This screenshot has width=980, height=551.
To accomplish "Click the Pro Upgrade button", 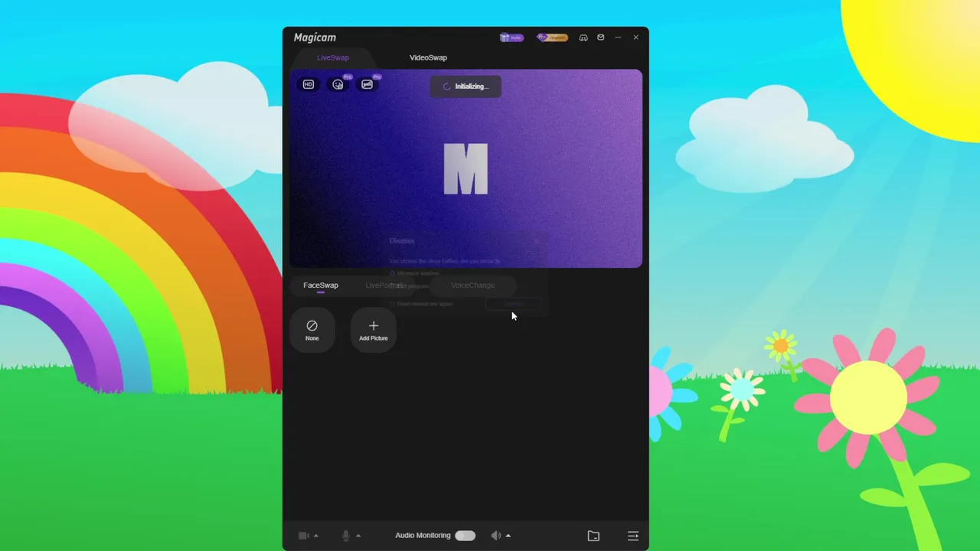I will pyautogui.click(x=552, y=37).
